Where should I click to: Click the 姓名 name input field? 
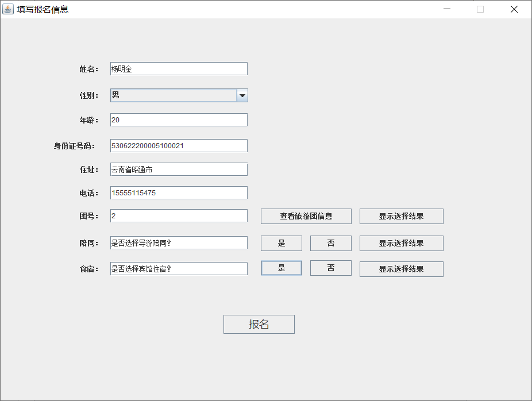(179, 69)
